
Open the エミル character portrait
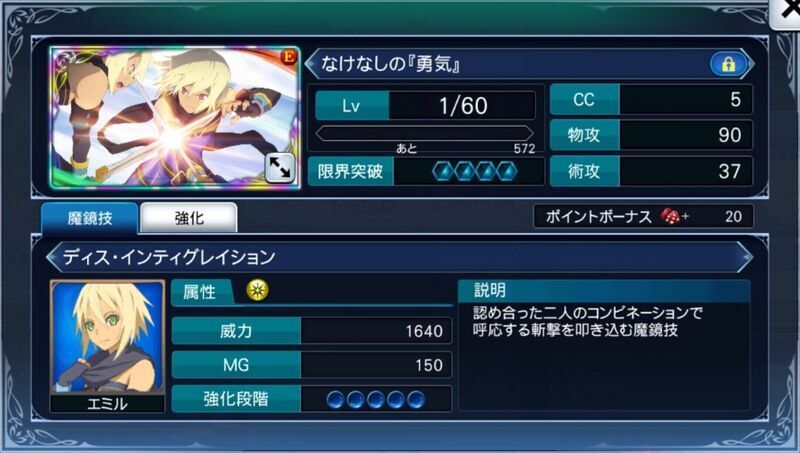pos(108,345)
